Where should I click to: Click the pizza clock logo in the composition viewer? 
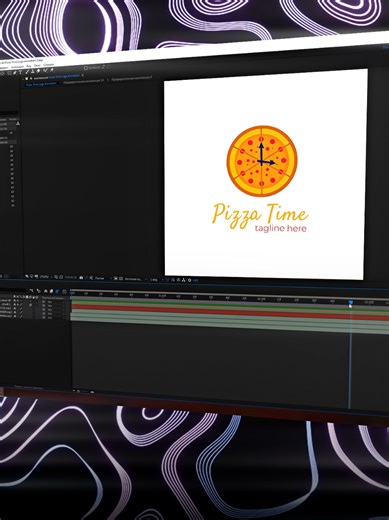[x=262, y=161]
